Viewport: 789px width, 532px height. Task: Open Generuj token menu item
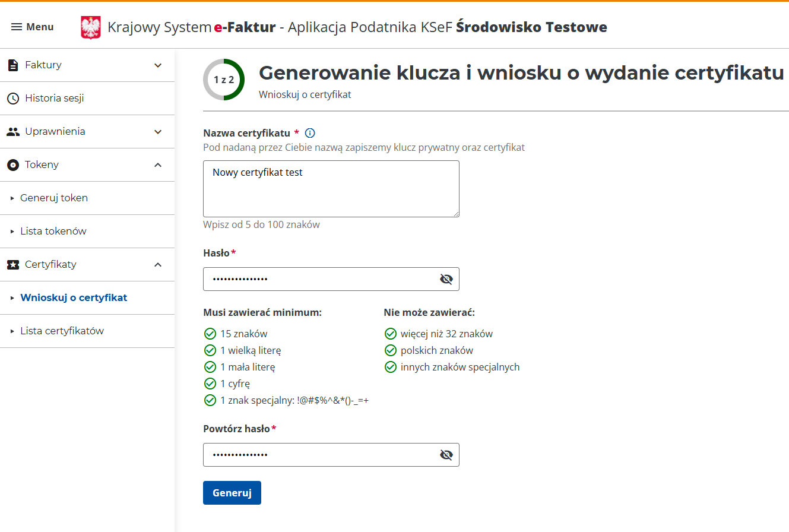[54, 198]
